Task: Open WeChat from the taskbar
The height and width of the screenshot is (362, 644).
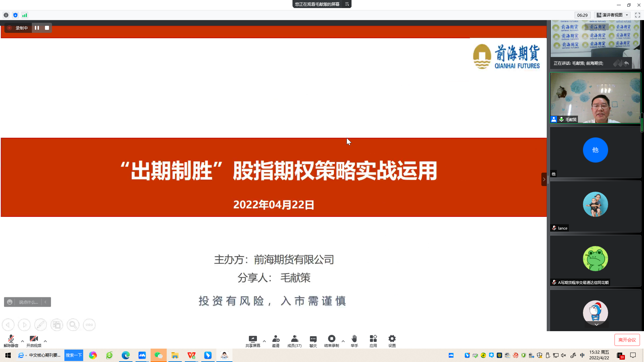Action: [x=158, y=355]
